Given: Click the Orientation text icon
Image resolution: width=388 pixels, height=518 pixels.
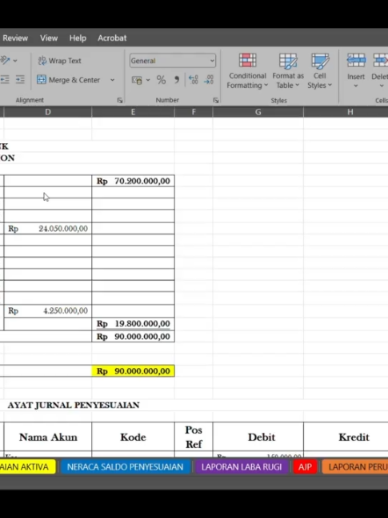Looking at the screenshot, I should [x=5, y=60].
